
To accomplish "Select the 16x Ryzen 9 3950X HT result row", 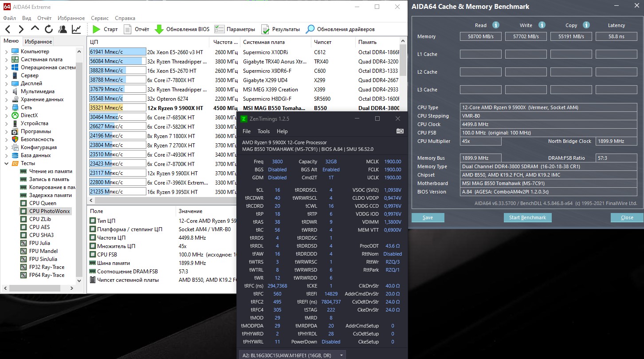I will tap(244, 192).
